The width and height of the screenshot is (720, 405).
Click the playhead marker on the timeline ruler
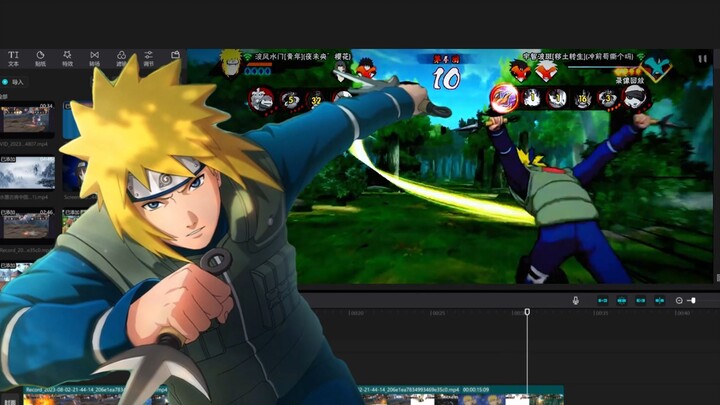pyautogui.click(x=527, y=312)
